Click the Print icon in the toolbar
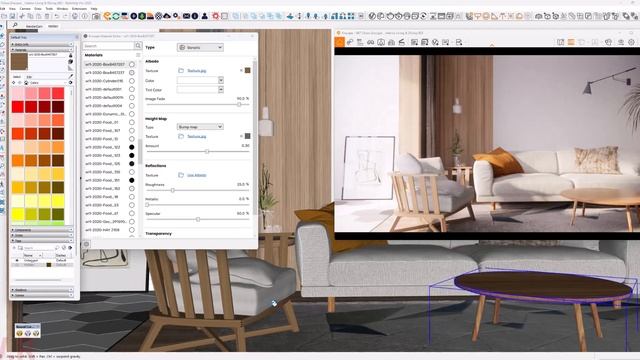 [x=75, y=16]
